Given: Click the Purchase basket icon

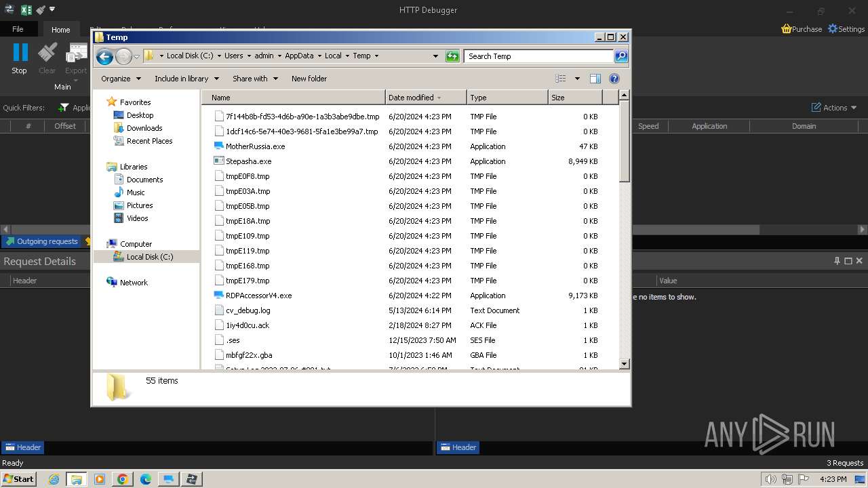Looking at the screenshot, I should coord(787,29).
